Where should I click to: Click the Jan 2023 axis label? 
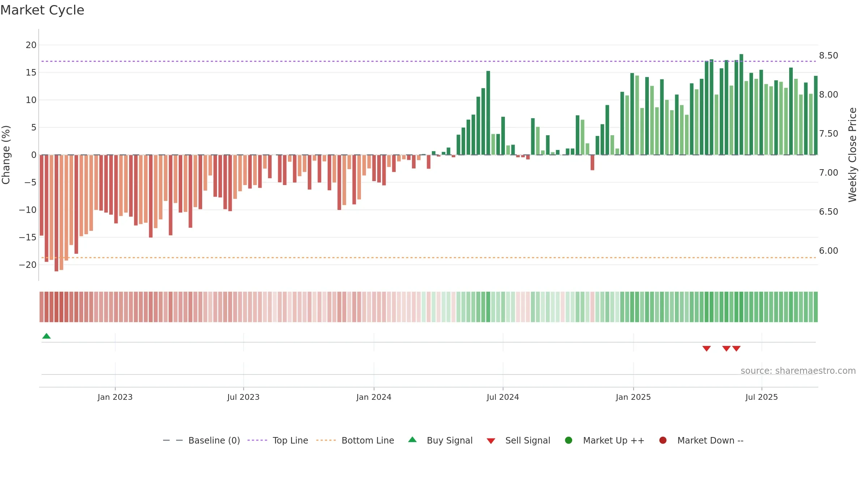[x=115, y=397]
